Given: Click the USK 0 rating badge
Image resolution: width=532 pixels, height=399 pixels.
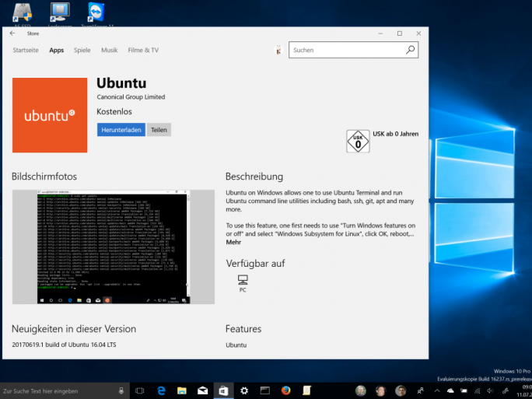Looking at the screenshot, I should [x=358, y=141].
